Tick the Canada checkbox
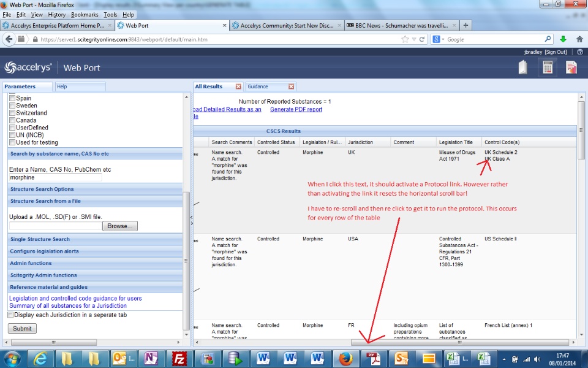This screenshot has height=368, width=588. [x=12, y=120]
